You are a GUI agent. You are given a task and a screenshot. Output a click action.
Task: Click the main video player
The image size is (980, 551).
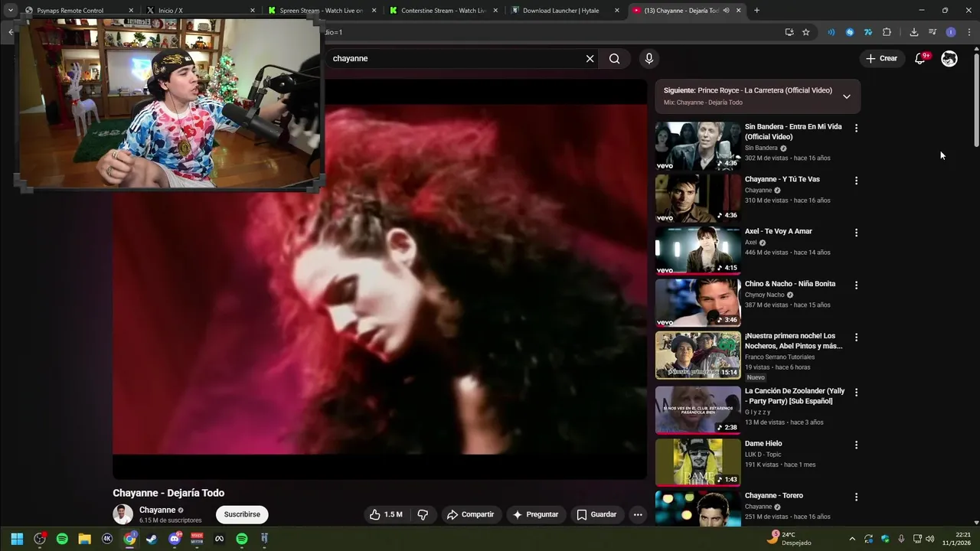380,279
